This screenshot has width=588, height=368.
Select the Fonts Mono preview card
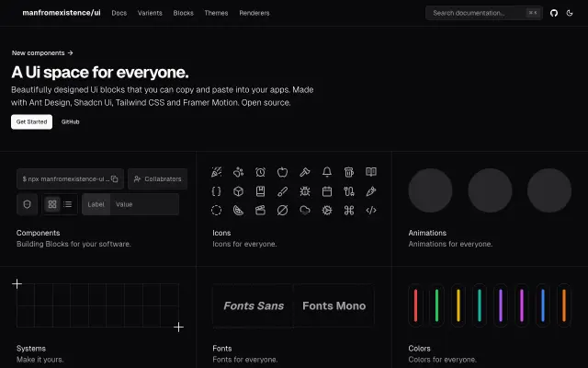[x=334, y=305]
